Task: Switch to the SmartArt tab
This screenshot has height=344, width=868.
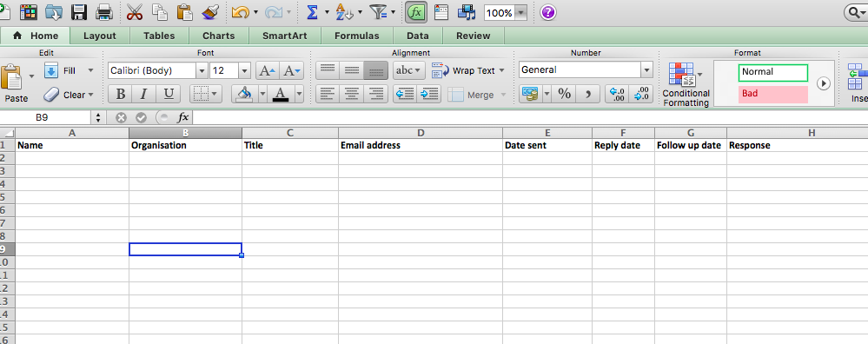Action: [x=284, y=36]
